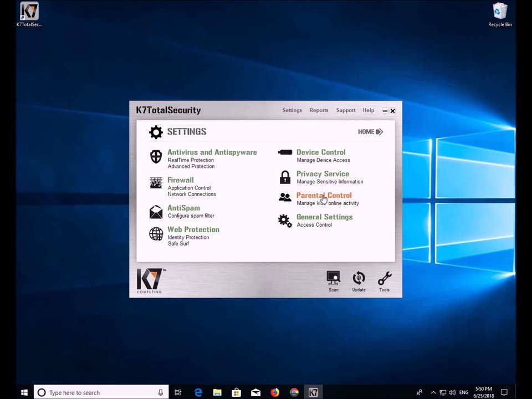Open File Explorer from the taskbar

click(x=217, y=392)
